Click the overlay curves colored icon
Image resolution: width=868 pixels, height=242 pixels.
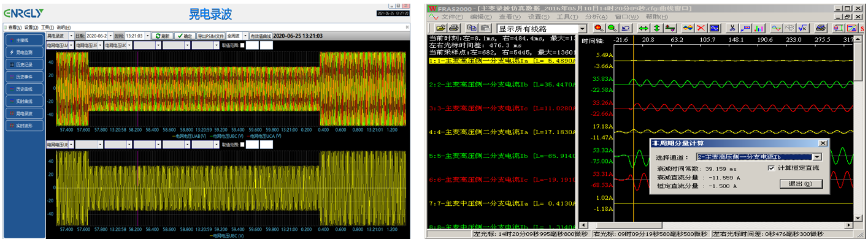coord(688,28)
